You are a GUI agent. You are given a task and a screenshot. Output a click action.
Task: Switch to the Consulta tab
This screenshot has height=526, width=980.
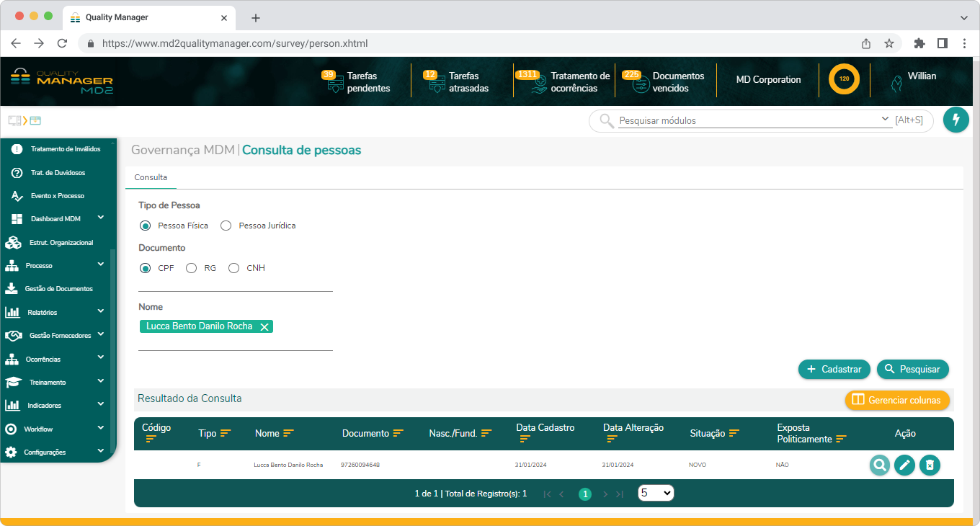151,177
